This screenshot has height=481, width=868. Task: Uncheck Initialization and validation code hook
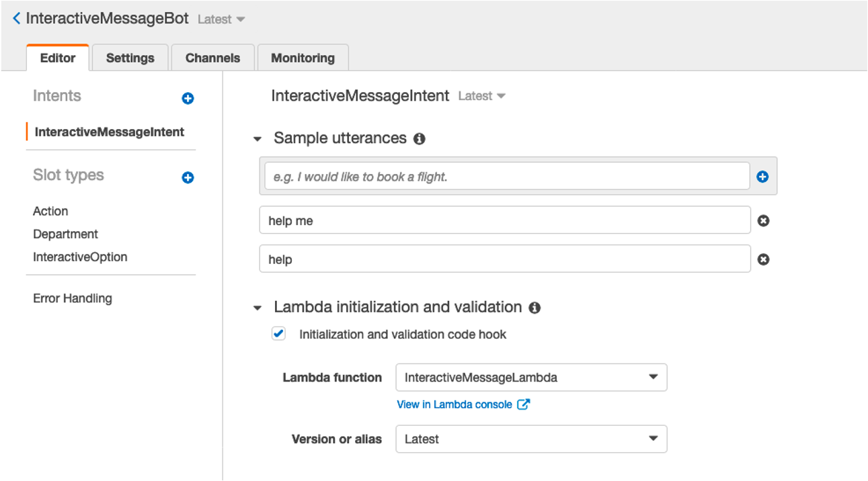click(x=278, y=334)
